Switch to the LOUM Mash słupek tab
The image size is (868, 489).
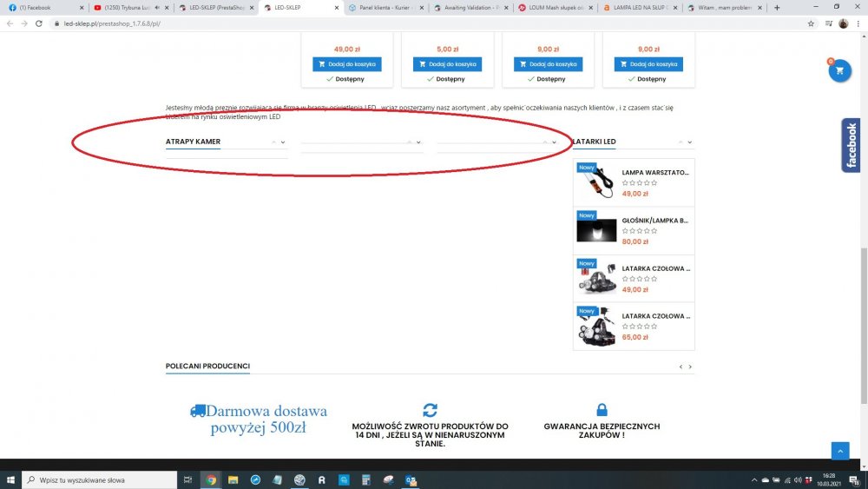(x=555, y=8)
